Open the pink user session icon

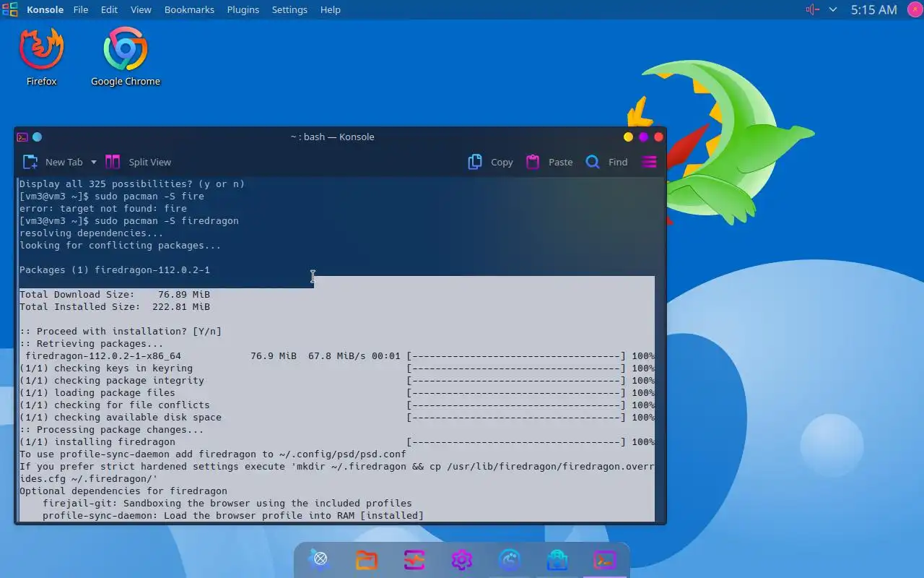pos(914,9)
